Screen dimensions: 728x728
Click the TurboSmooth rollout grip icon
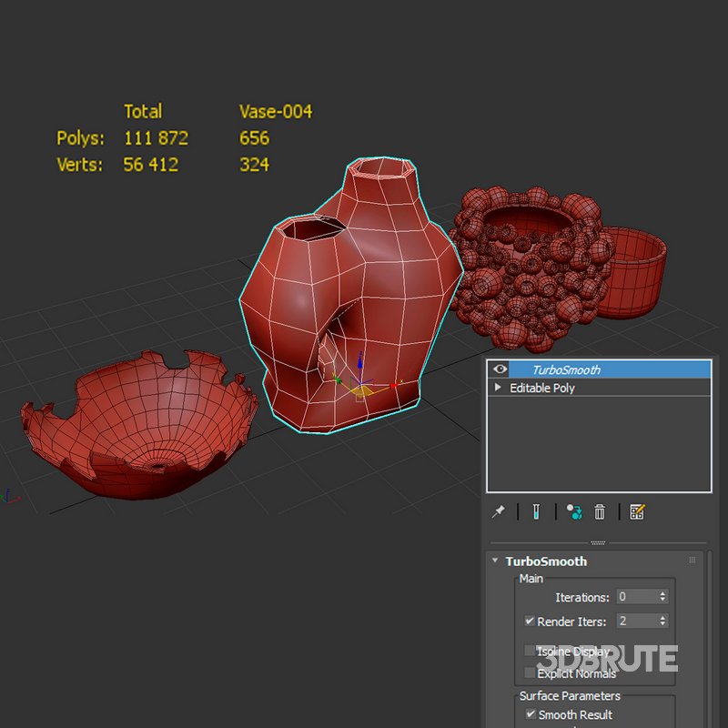693,560
